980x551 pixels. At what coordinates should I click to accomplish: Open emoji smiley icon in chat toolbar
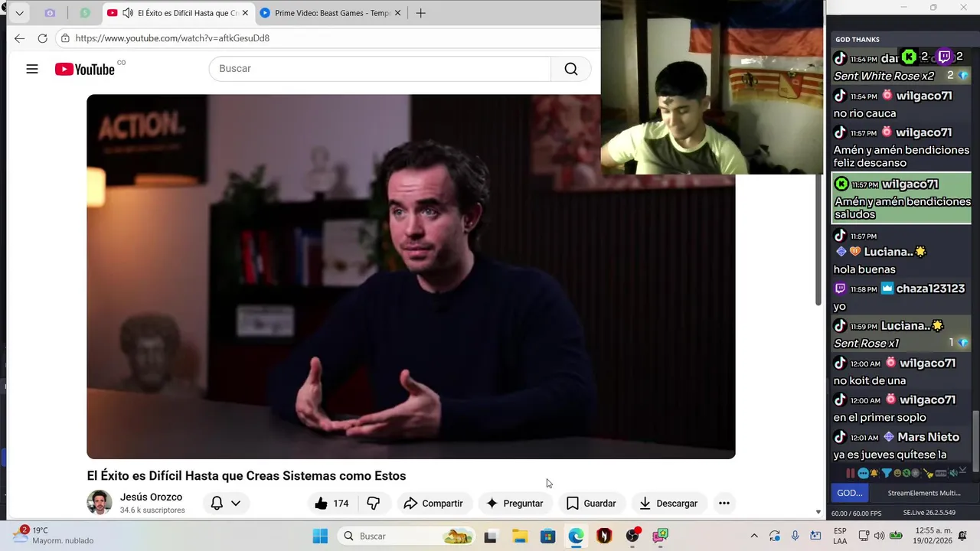pos(897,473)
